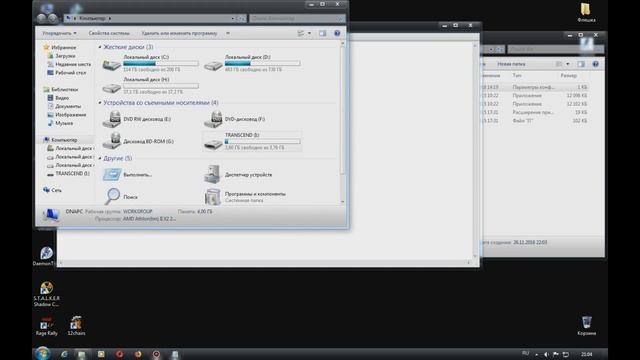Toggle the preview pane icon in Компьютер window
This screenshot has width=640, height=360.
point(322,33)
